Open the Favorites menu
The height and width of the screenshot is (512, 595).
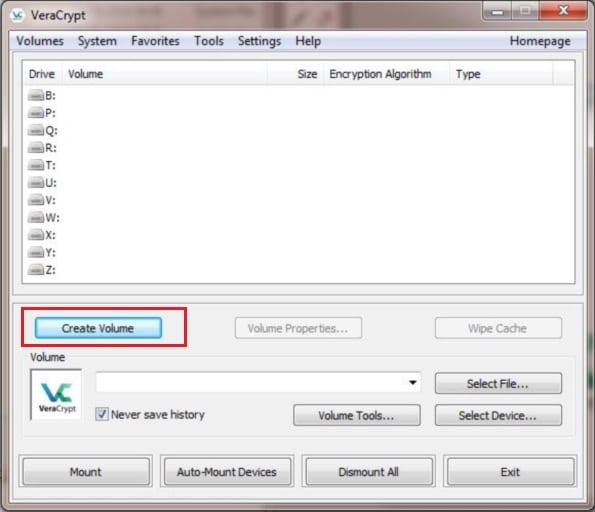[x=155, y=41]
